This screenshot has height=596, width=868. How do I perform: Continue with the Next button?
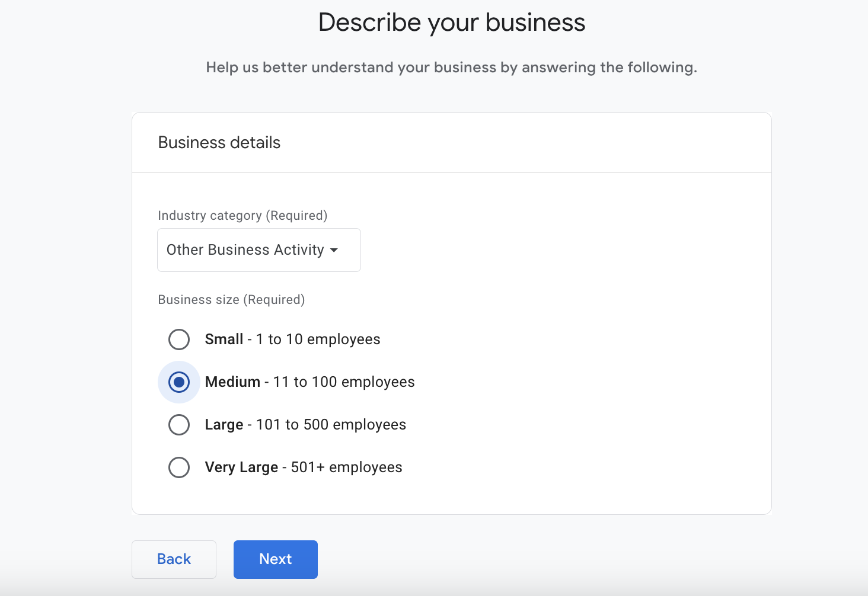click(276, 559)
